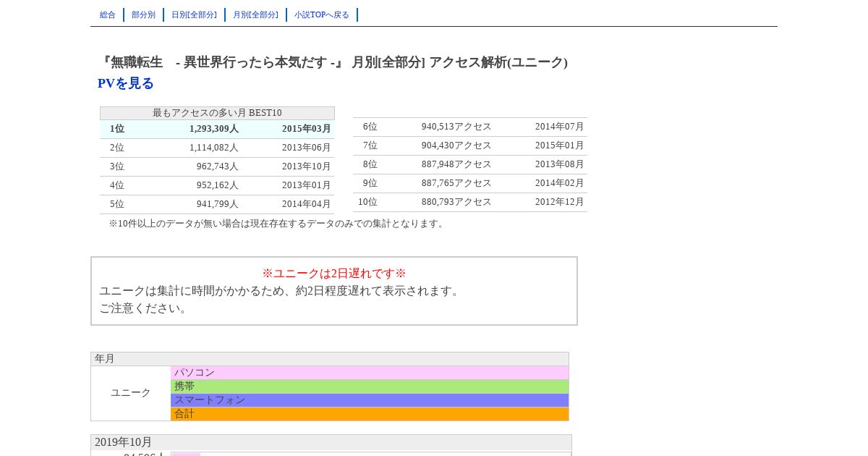Click the 年月 legend header
868x456 pixels.
tap(330, 359)
